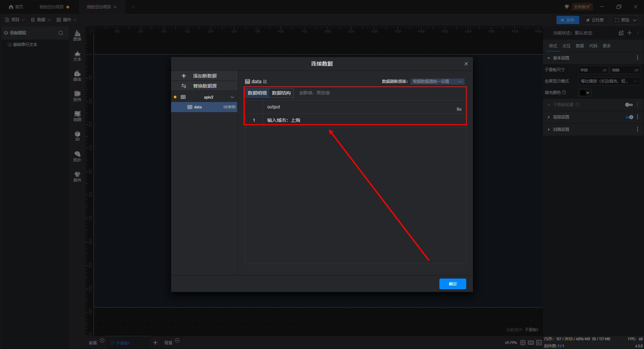644x349 pixels.
Task: Click the 发布 button
Action: (568, 20)
